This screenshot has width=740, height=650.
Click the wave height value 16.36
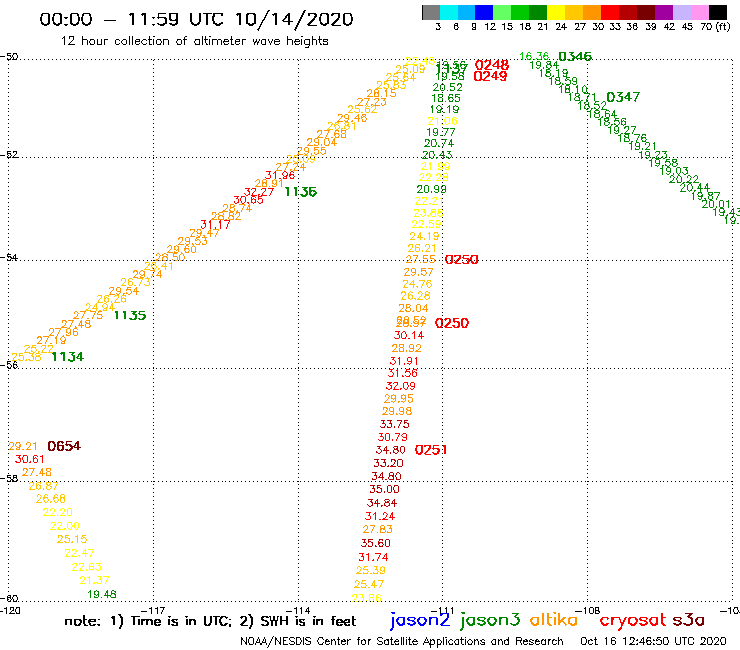tap(534, 56)
